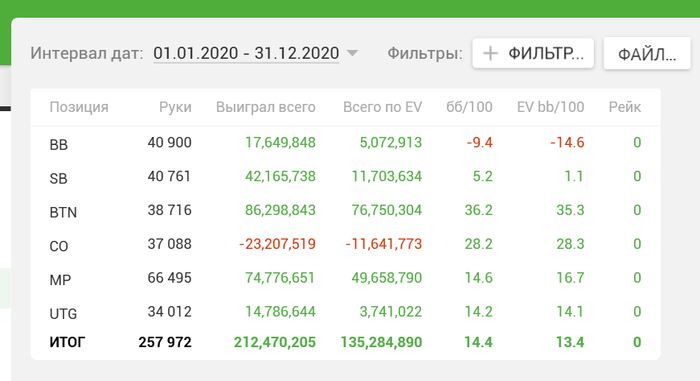Click the CO loss value -23,207,519
The width and height of the screenshot is (700, 381).
[x=277, y=244]
